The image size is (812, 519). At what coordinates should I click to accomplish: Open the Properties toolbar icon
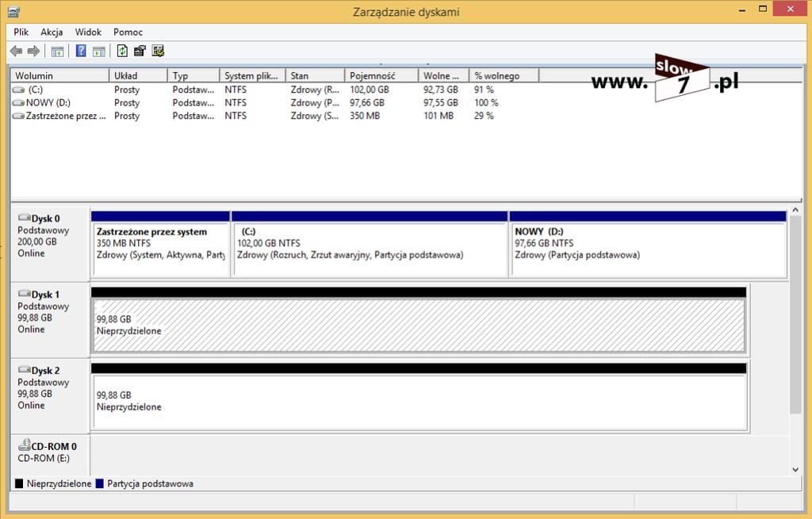point(140,51)
